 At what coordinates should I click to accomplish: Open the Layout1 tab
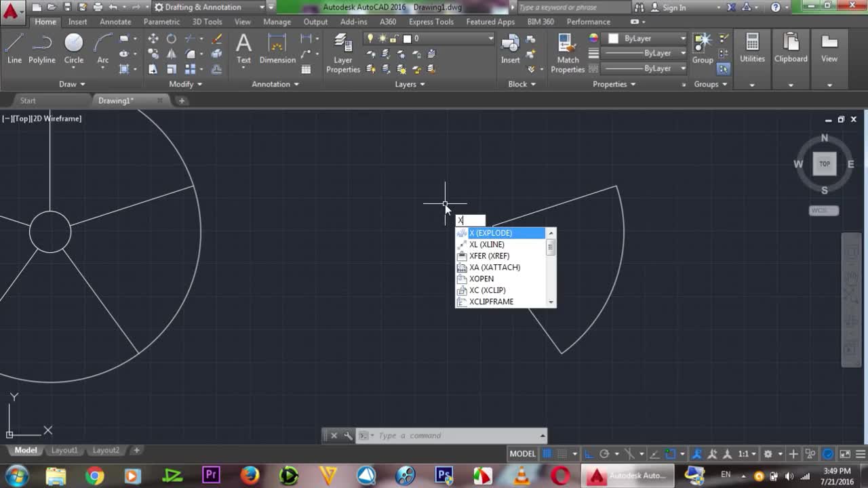65,450
